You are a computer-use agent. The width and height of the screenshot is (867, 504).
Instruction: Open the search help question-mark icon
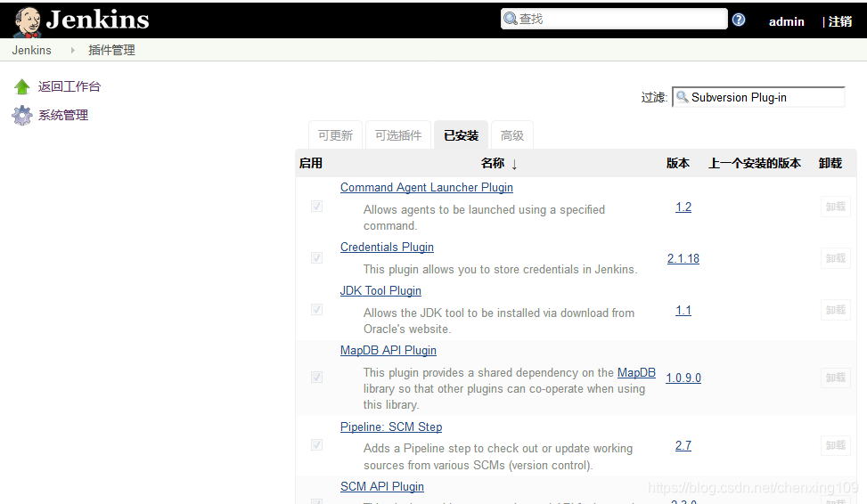738,20
